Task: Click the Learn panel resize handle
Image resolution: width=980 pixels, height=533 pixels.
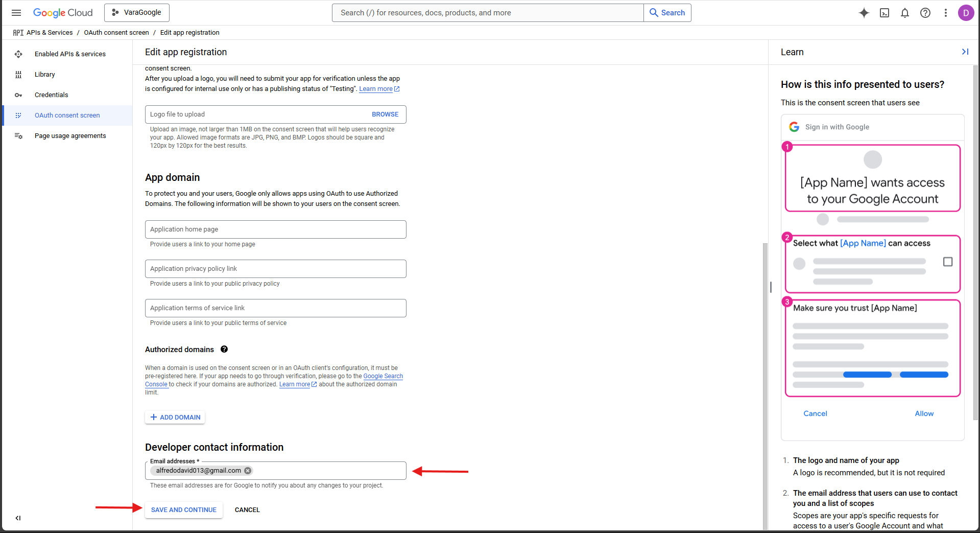Action: point(771,287)
